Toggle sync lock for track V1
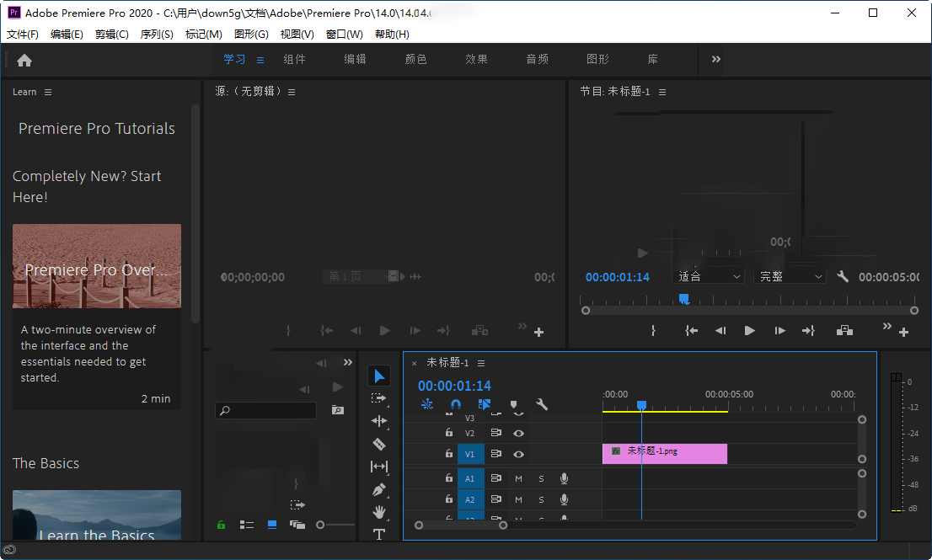Screen dimensions: 932x560 pos(495,454)
